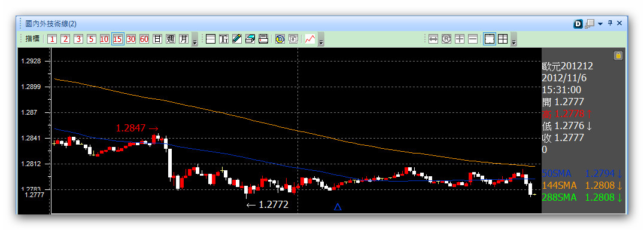Open the panel options down-arrow menu

[600, 24]
